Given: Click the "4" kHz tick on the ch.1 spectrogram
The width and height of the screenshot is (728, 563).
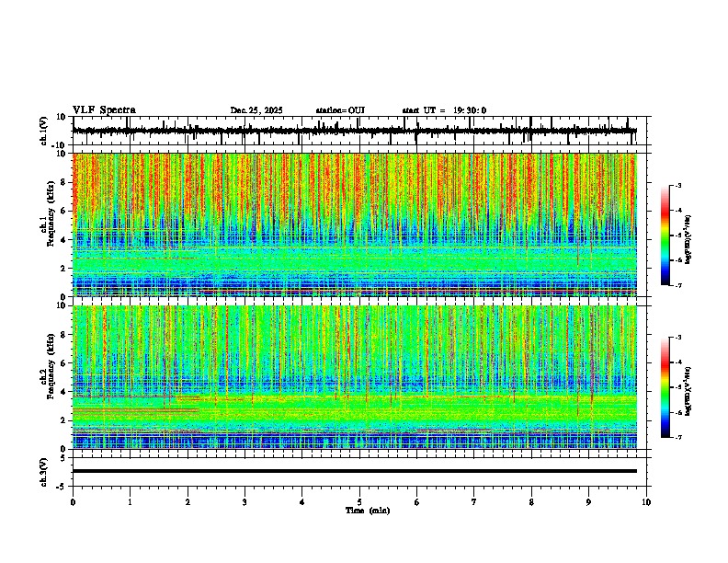Looking at the screenshot, I should point(63,240).
